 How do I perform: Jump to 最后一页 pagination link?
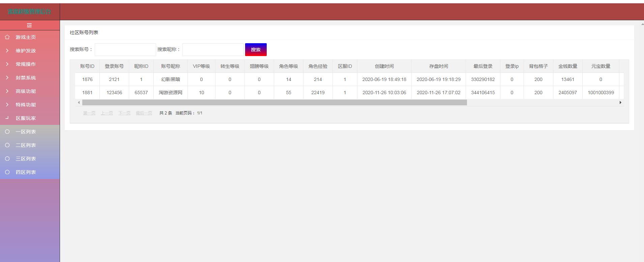(144, 113)
